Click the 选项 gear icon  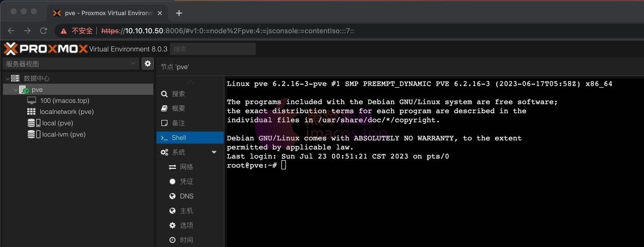coord(172,225)
